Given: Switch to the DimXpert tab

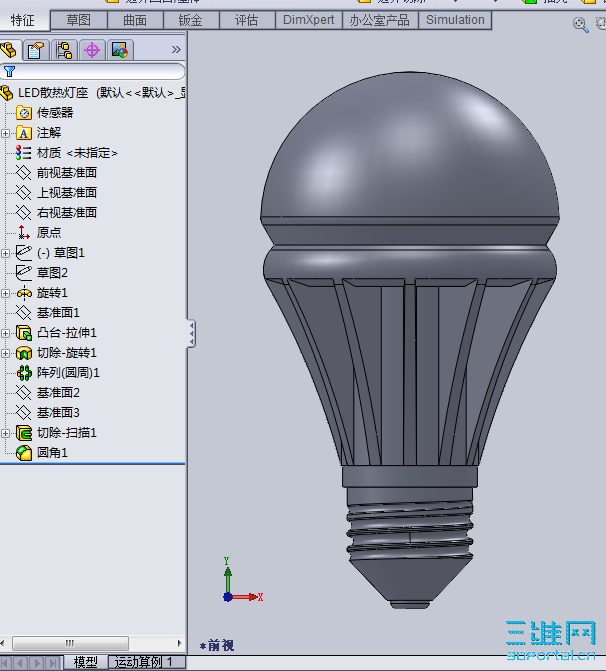Looking at the screenshot, I should pos(309,20).
